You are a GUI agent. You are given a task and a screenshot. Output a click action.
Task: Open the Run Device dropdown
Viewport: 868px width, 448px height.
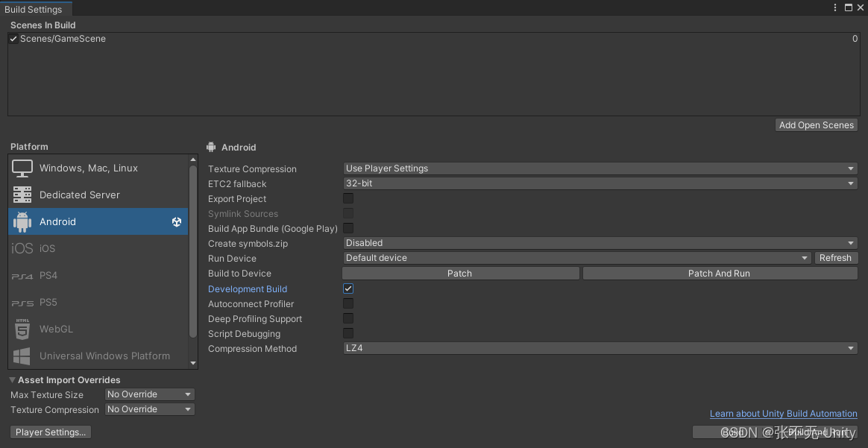pos(577,258)
